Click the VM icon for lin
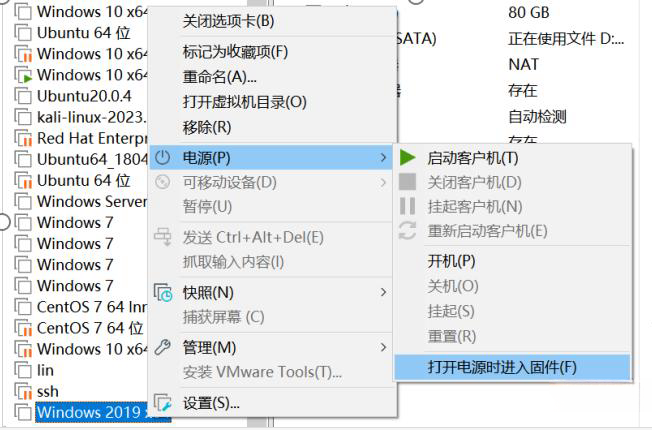 pyautogui.click(x=23, y=371)
